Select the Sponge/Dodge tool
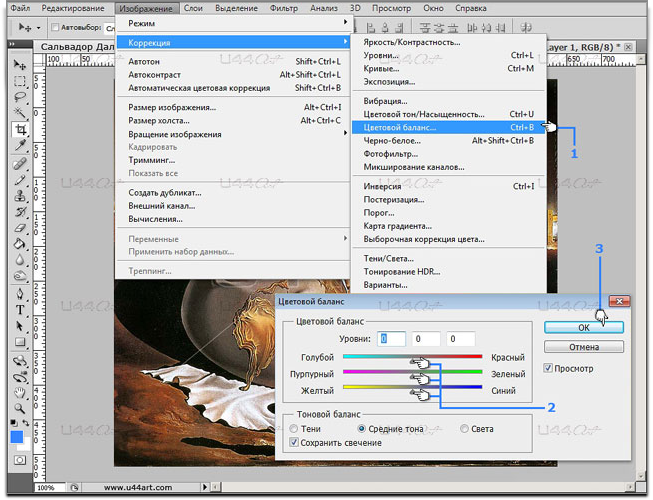Screen dimensions: 653x500 point(20,276)
